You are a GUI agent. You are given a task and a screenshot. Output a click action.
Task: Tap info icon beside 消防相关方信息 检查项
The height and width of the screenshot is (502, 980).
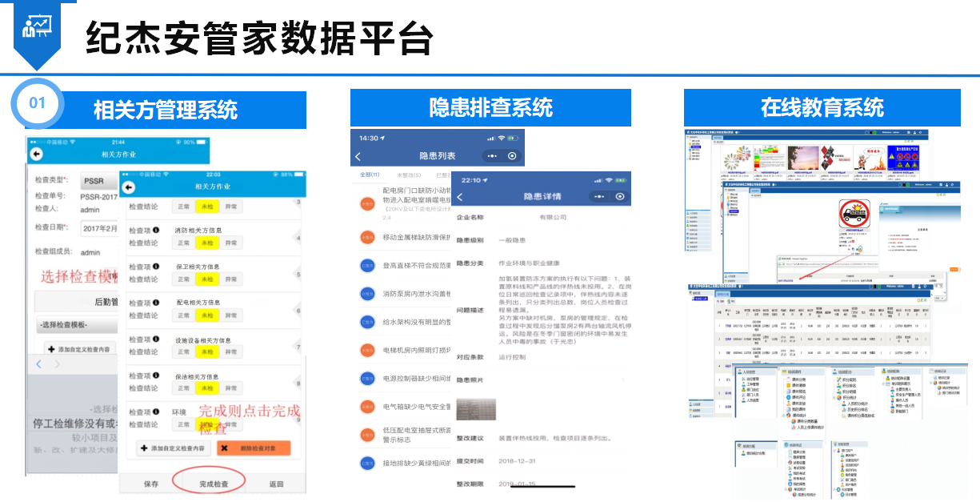(156, 231)
